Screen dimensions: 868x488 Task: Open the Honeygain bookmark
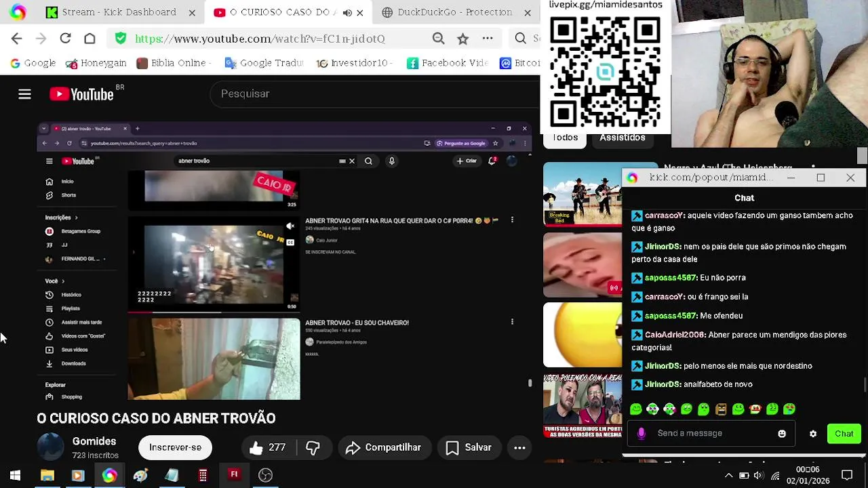tap(96, 63)
